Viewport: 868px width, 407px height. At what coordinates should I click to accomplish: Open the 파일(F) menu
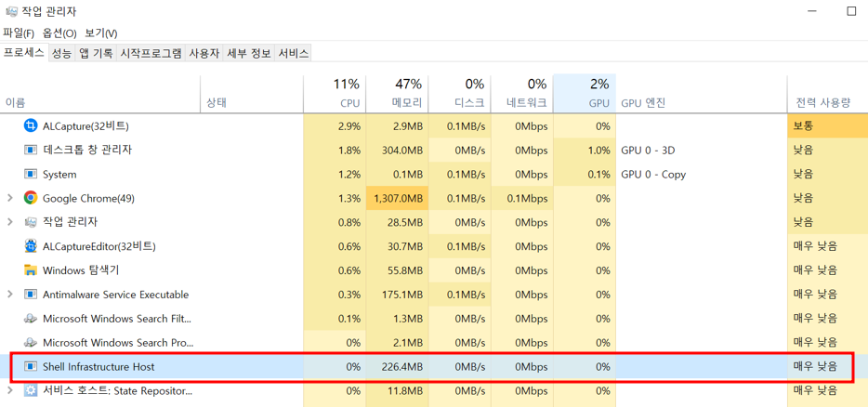click(x=19, y=33)
